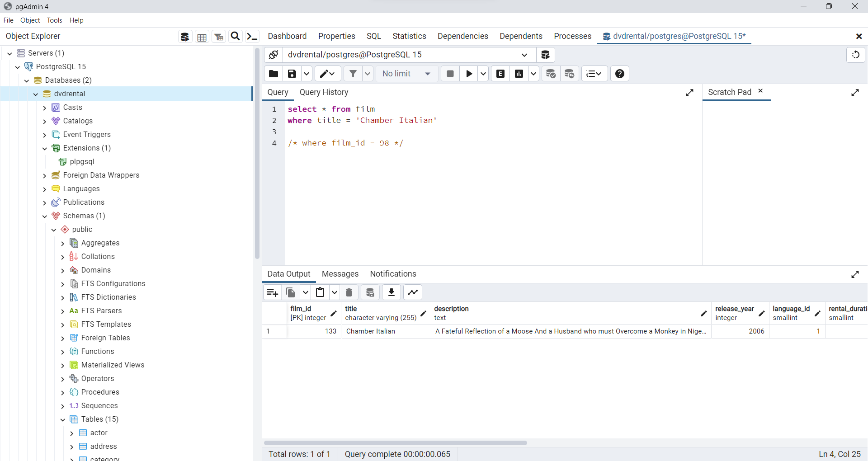Click the Explain Analyze chart button
This screenshot has width=868, height=461.
[x=519, y=74]
